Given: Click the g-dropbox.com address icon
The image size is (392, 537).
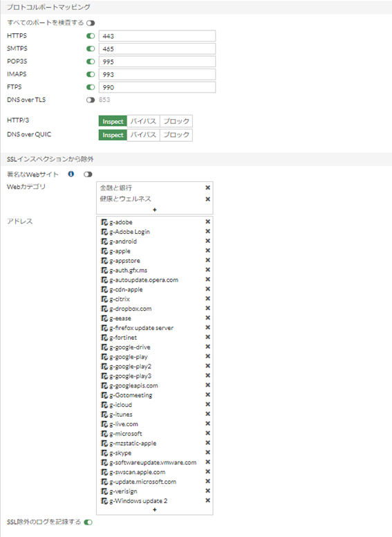Looking at the screenshot, I should click(104, 309).
